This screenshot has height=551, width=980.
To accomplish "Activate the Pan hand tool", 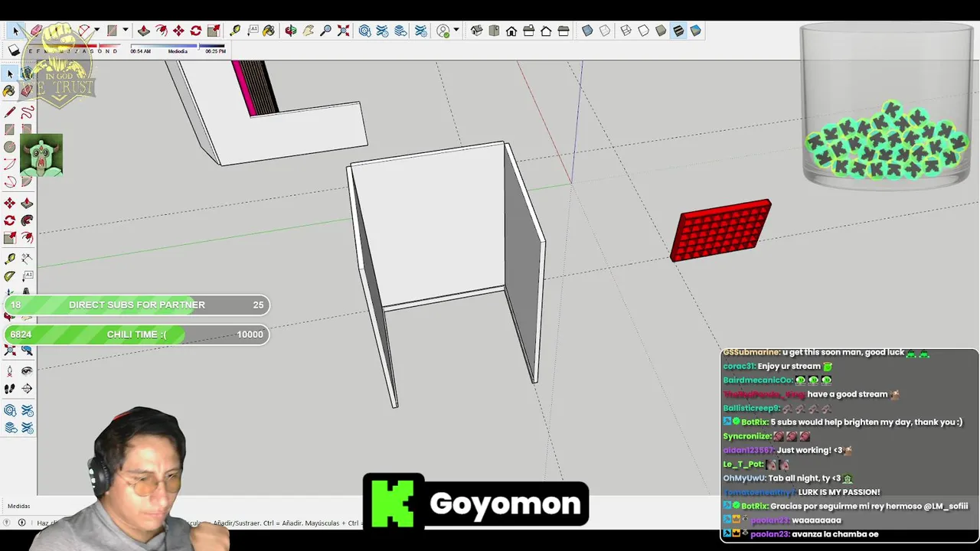I will (309, 31).
